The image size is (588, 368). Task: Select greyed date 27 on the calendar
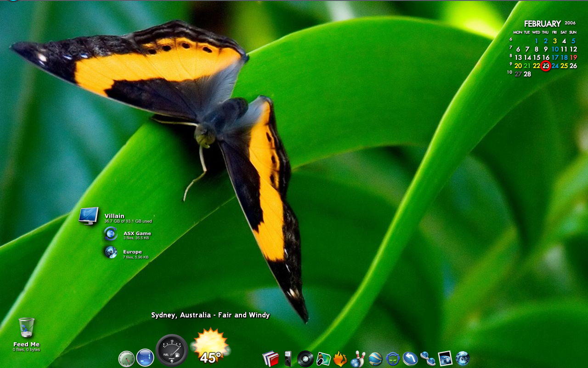click(x=518, y=74)
